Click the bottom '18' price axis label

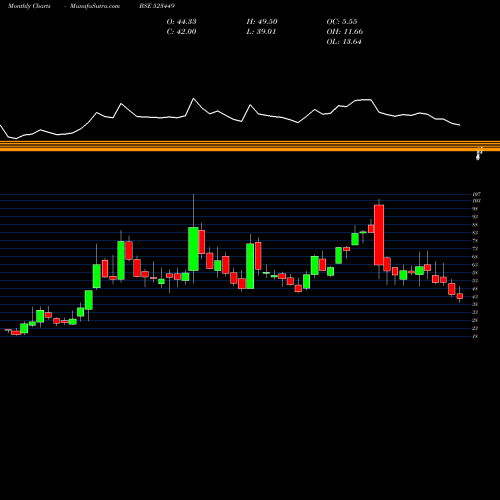pos(475,336)
